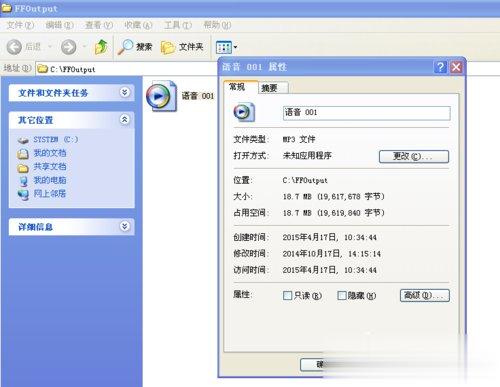Click the size value 18.7 MB (19,617,678 字节)
Screen dimensions: 500x387
point(334,196)
